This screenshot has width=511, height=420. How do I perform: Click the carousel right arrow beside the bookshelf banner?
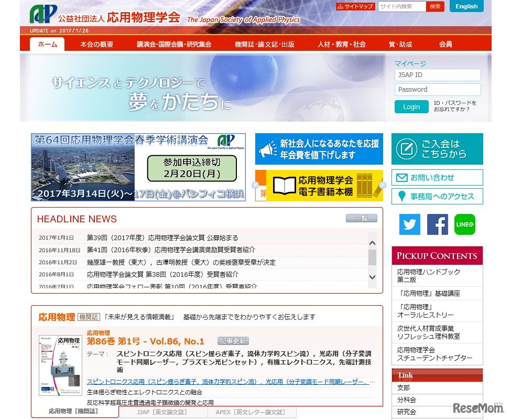point(383,185)
